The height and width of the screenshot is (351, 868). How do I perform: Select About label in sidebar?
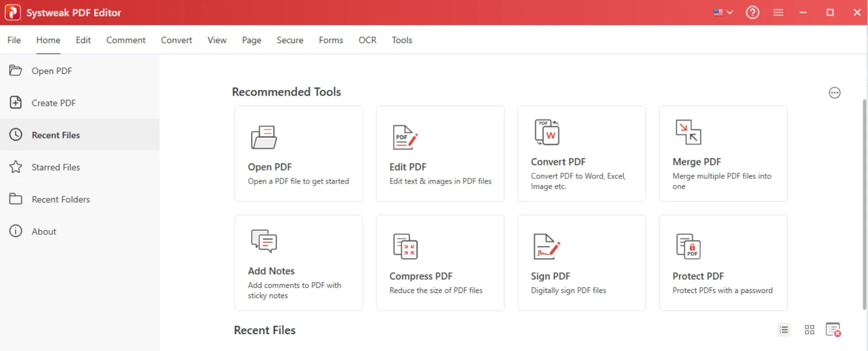(44, 231)
